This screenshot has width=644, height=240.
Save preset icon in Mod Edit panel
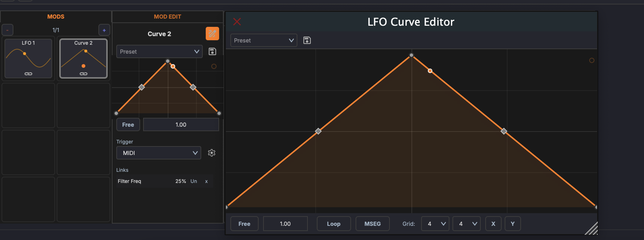212,51
